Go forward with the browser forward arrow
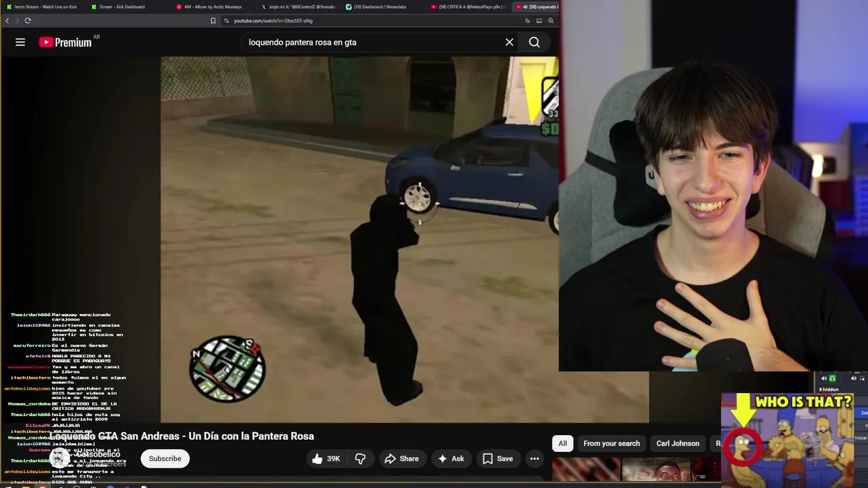Screen dimensions: 868x488 (x=18, y=20)
